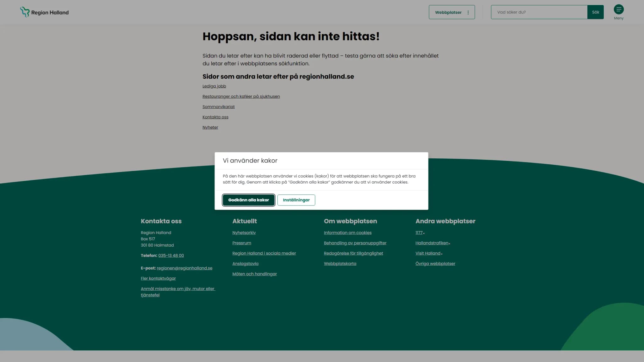
Task: Select the 'Box 517' address line
Action: point(148,239)
